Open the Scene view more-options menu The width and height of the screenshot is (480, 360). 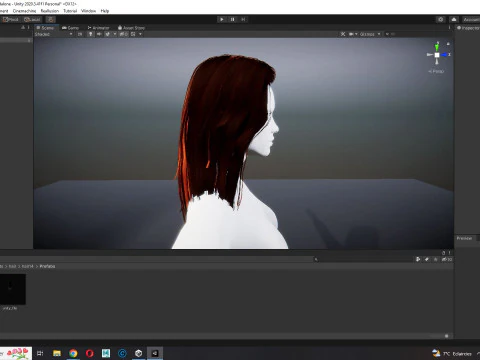coord(449,28)
